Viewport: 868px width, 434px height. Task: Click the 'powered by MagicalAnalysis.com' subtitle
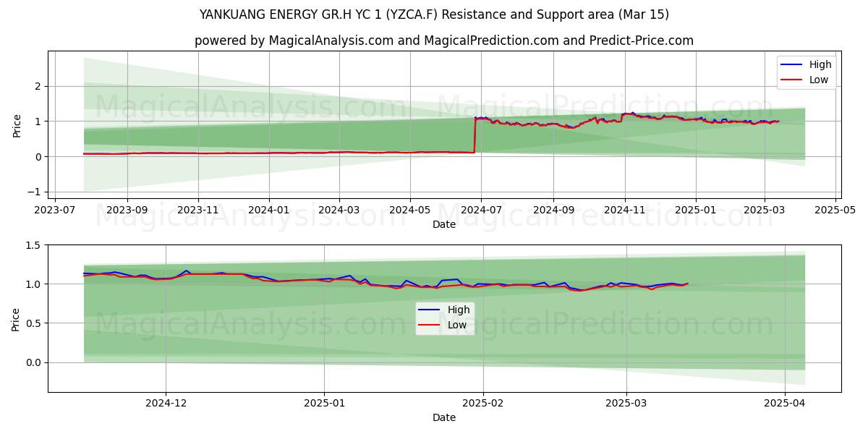pyautogui.click(x=444, y=41)
